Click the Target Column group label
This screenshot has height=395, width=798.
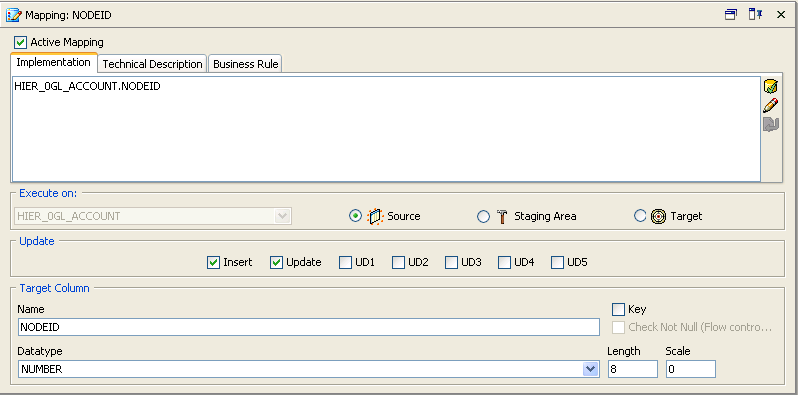click(x=54, y=288)
